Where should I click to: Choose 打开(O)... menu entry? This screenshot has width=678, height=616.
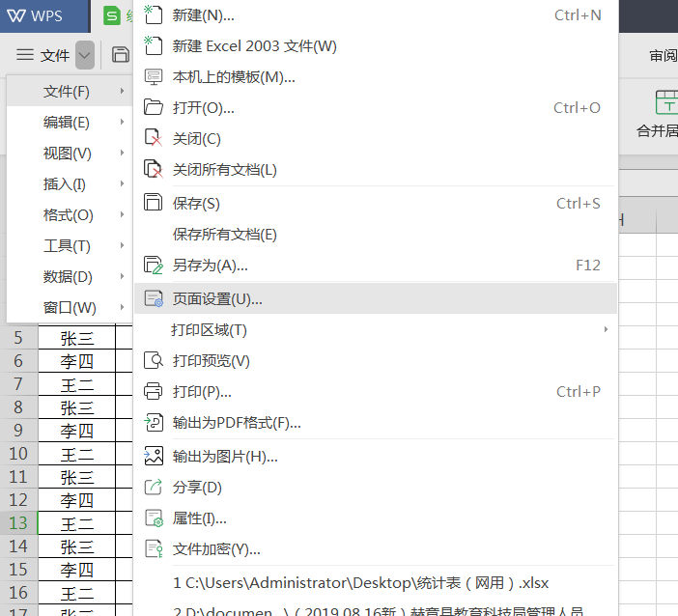(x=376, y=107)
